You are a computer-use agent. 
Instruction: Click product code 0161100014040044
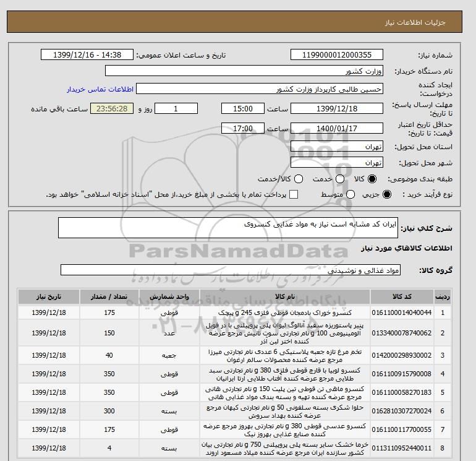[402, 312]
